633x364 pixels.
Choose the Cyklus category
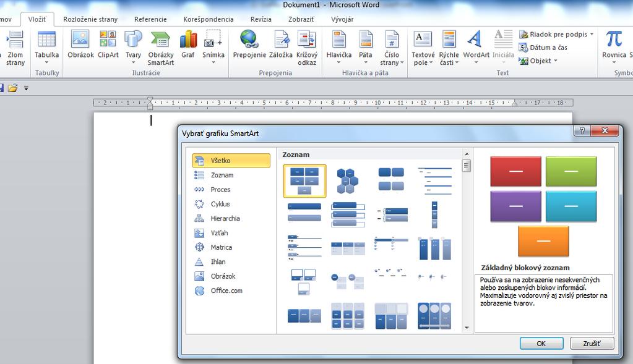pyautogui.click(x=231, y=204)
